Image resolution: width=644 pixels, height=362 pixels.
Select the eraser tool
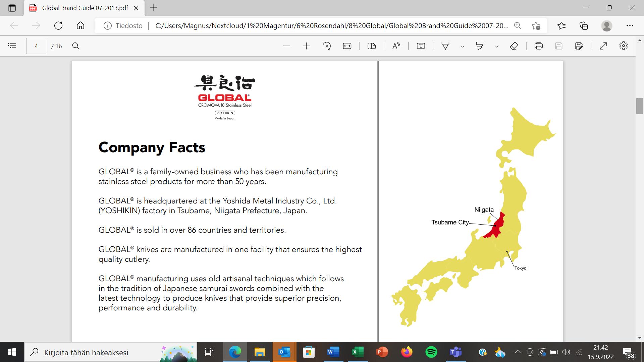tap(514, 46)
